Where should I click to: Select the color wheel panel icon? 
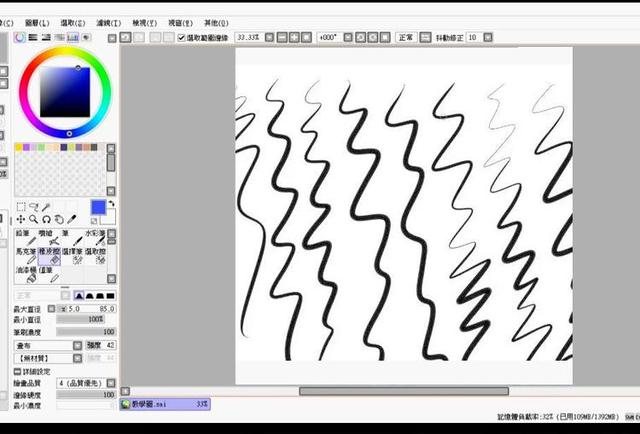click(x=20, y=37)
